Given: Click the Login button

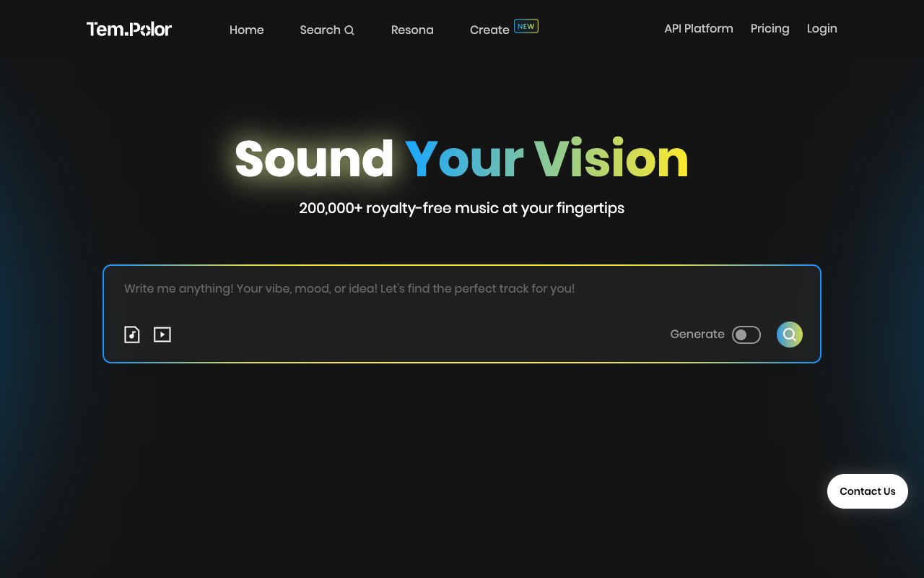Looking at the screenshot, I should (x=821, y=28).
